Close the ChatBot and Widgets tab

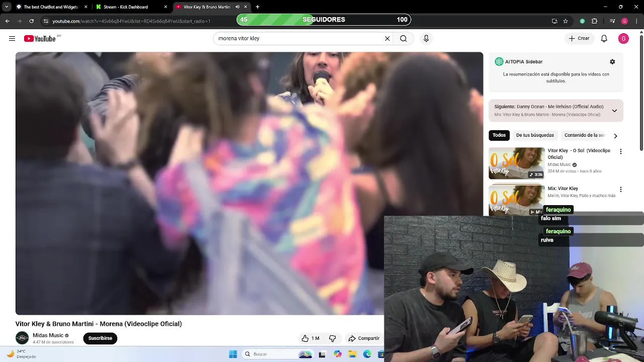click(x=86, y=7)
